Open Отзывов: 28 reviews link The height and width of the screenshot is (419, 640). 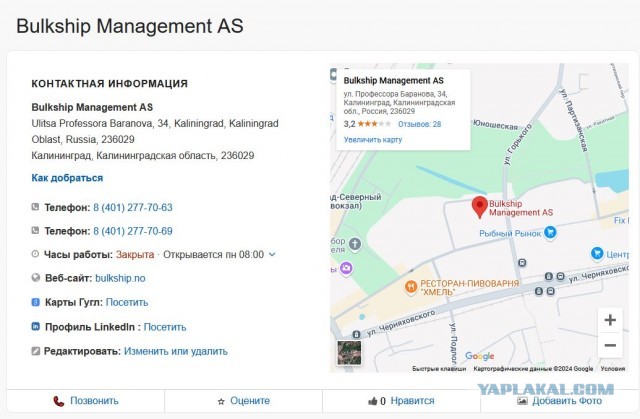coord(420,124)
